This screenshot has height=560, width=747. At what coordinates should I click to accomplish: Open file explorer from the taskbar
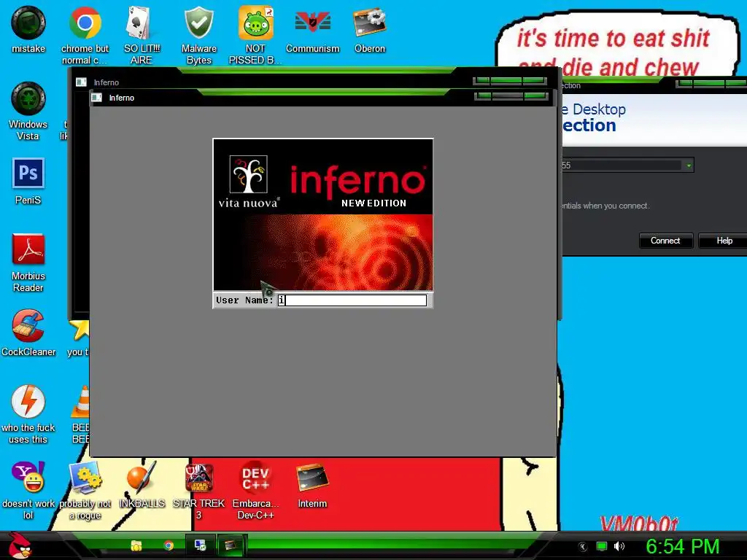[x=136, y=545]
